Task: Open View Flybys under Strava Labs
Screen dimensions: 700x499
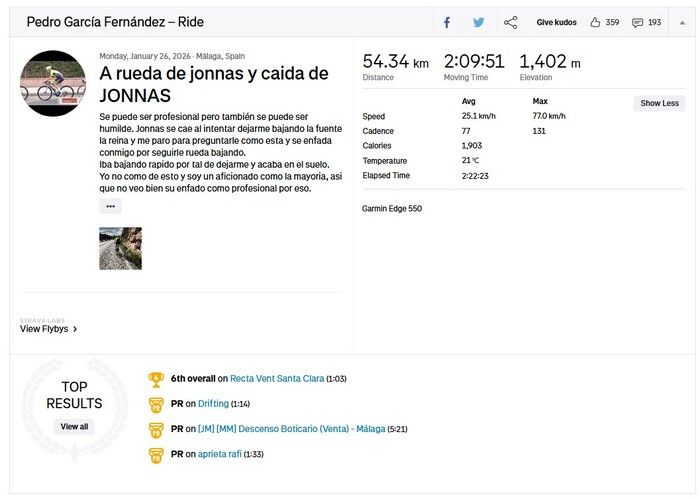Action: [48, 329]
